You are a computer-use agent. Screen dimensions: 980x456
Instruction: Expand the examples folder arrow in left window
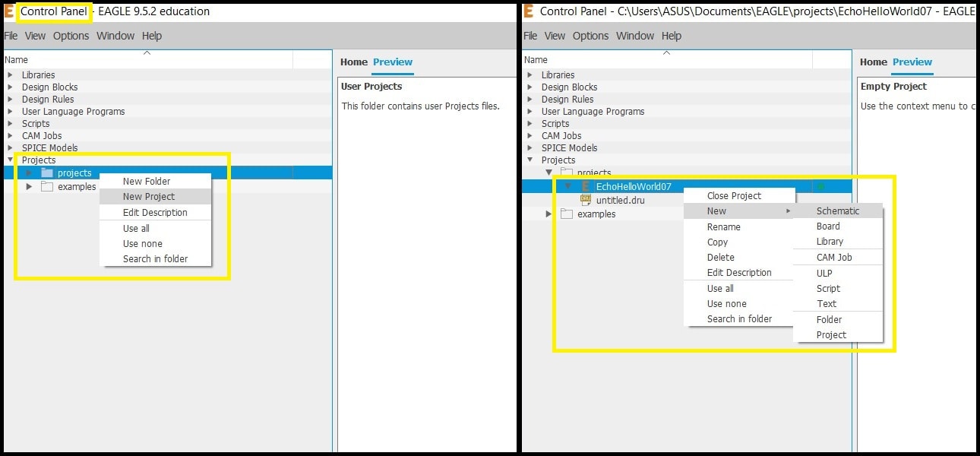(x=29, y=187)
